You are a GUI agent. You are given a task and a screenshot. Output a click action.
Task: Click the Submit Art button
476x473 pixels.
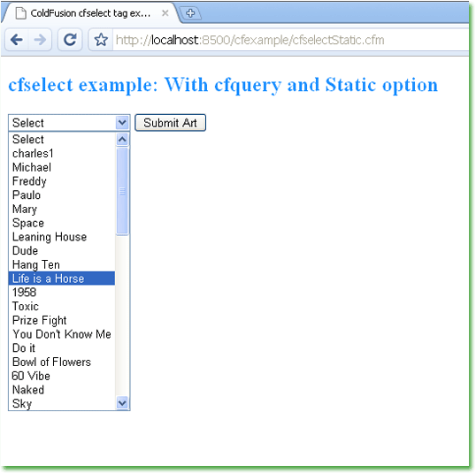click(x=170, y=123)
